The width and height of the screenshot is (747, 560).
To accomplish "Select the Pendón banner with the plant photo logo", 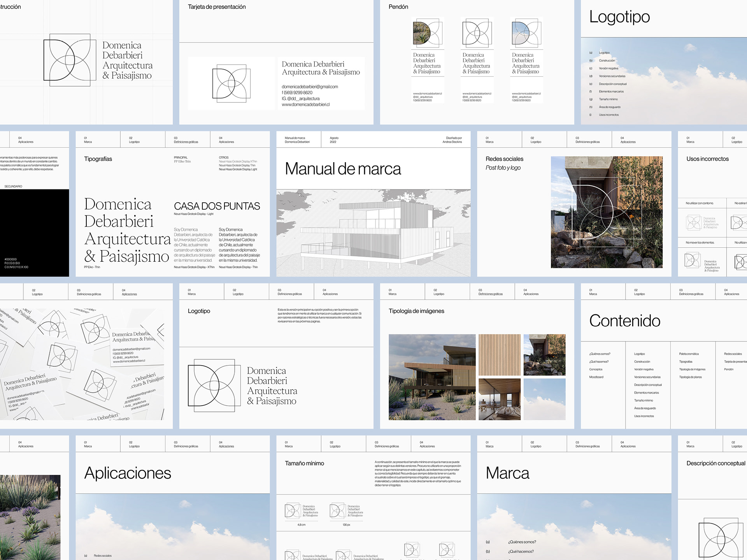I will pyautogui.click(x=428, y=60).
